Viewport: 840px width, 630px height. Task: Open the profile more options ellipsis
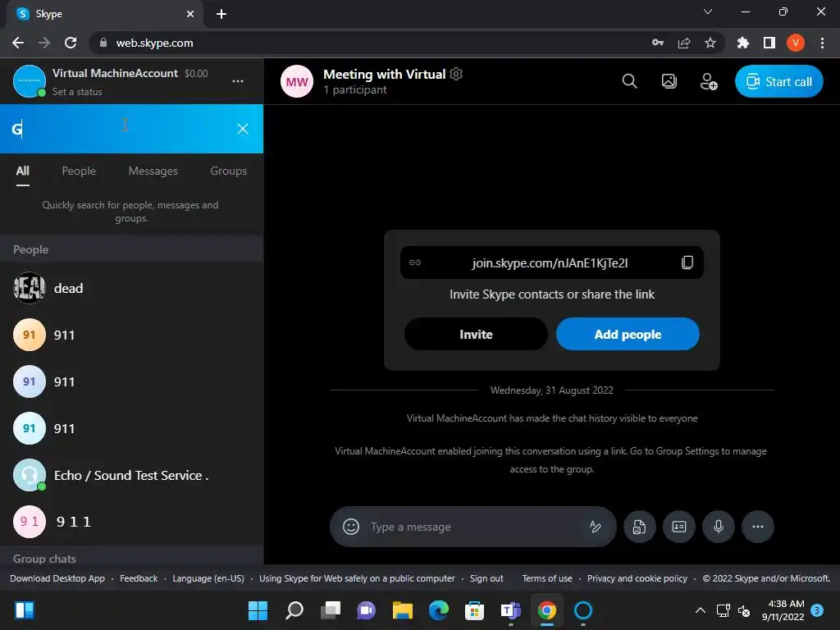[x=238, y=81]
